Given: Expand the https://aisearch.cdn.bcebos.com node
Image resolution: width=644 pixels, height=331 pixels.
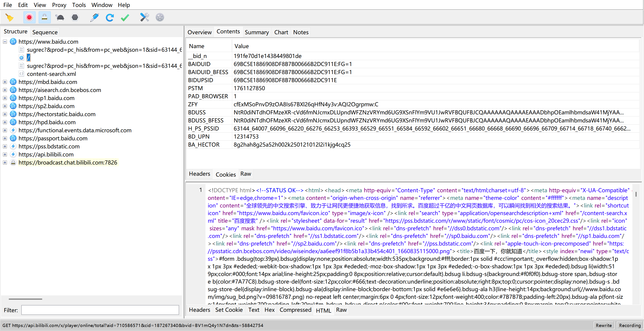Looking at the screenshot, I should click(5, 90).
